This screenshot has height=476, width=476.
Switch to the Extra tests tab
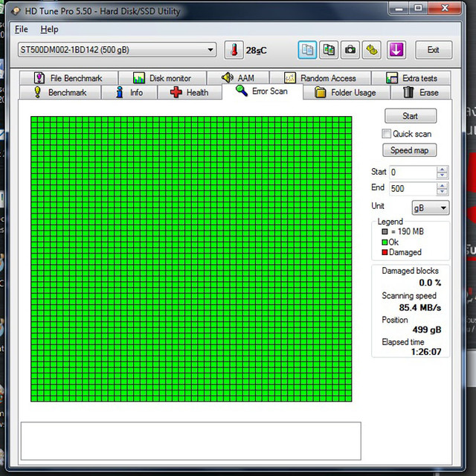411,78
